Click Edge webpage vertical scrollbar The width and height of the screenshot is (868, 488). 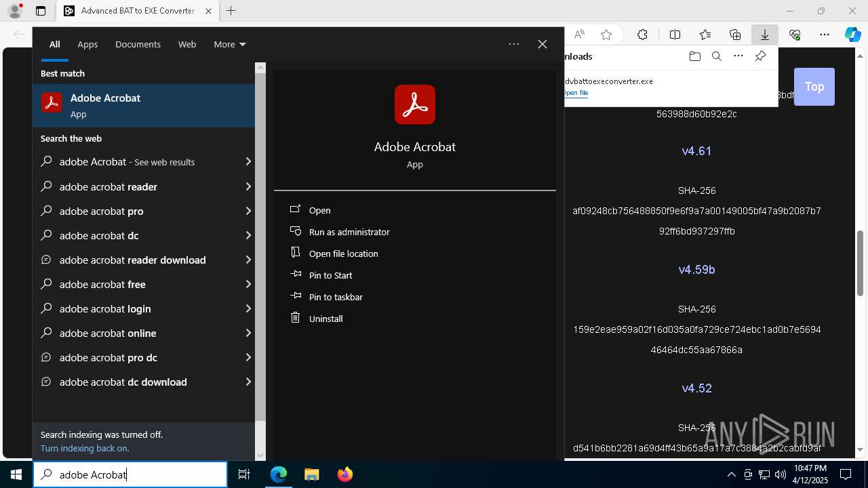[x=861, y=263]
